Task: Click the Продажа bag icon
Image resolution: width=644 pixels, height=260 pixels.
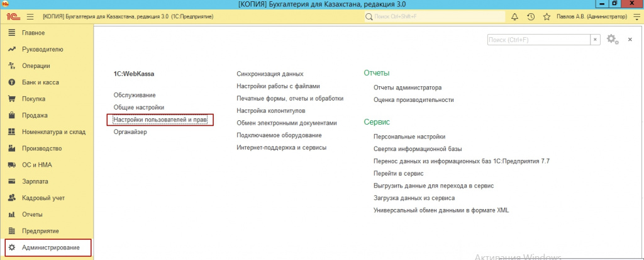Action: click(12, 116)
